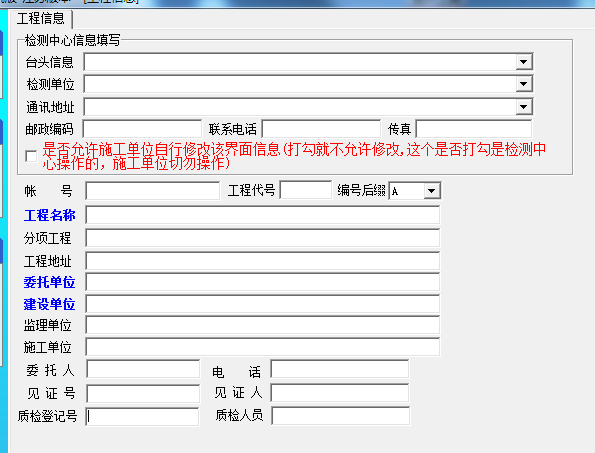Tick the red-text 是否允许施工单位 checkbox
The image size is (595, 453).
31,156
